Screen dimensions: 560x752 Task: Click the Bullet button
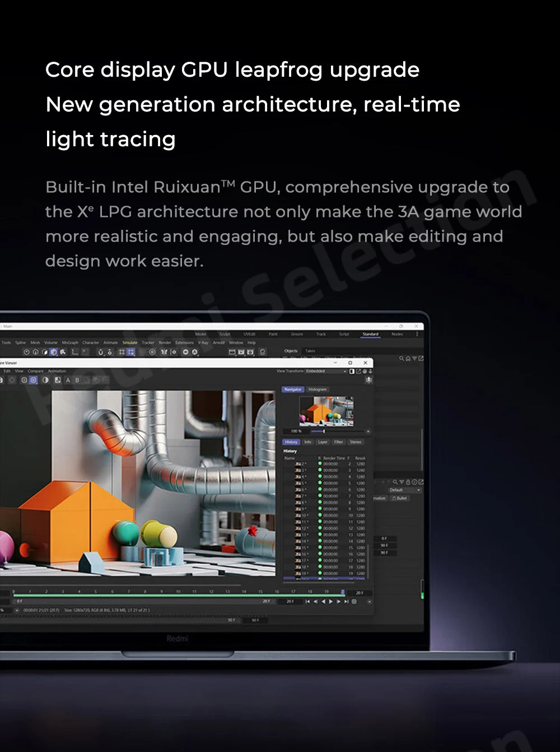tap(400, 498)
